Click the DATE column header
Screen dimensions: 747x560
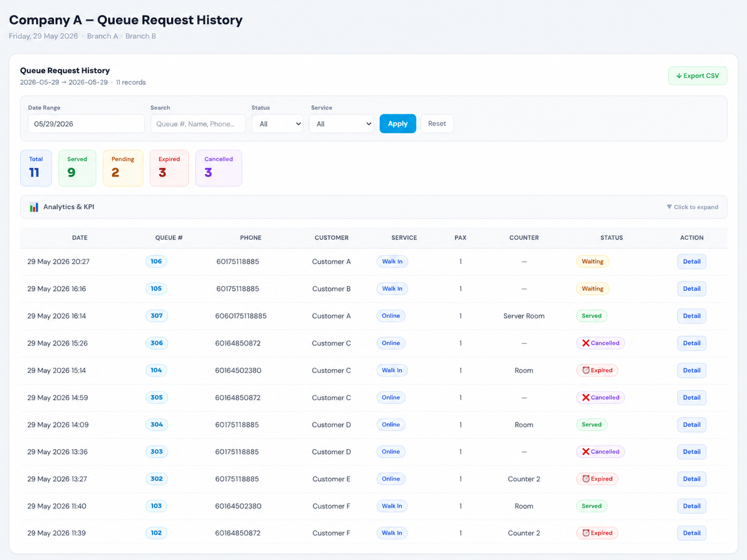pos(79,238)
